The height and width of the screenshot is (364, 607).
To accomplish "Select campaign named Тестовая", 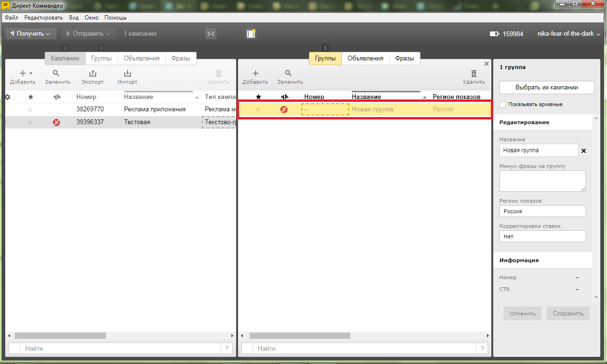I will coord(137,122).
